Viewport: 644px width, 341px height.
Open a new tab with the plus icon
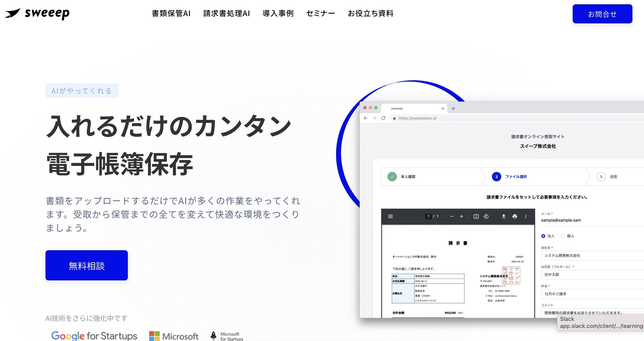(x=453, y=108)
